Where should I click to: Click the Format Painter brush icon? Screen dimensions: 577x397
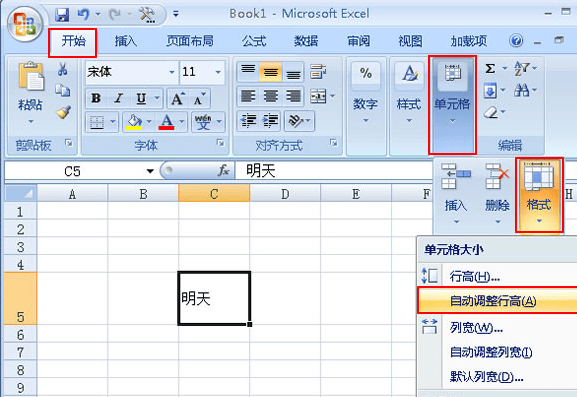pyautogui.click(x=63, y=112)
